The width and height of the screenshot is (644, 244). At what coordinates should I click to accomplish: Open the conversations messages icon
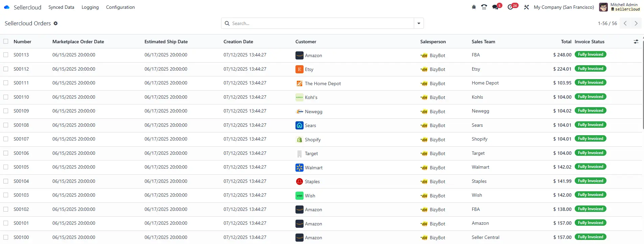pos(496,7)
